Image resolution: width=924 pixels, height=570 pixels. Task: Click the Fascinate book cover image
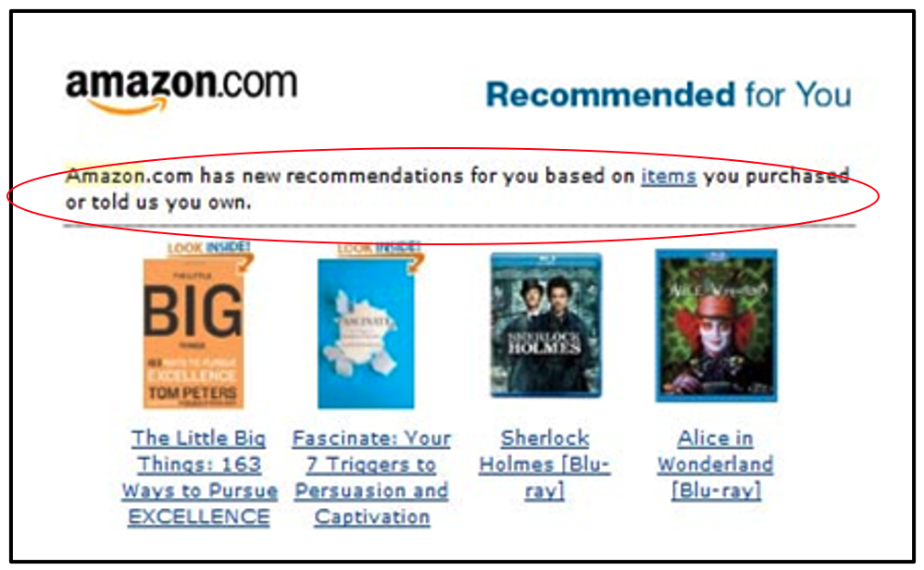[366, 334]
